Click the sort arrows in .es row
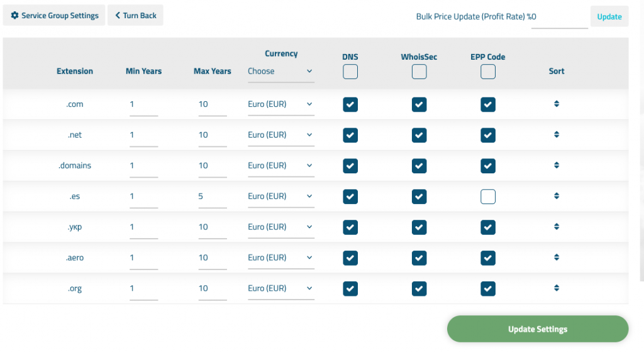 [557, 196]
